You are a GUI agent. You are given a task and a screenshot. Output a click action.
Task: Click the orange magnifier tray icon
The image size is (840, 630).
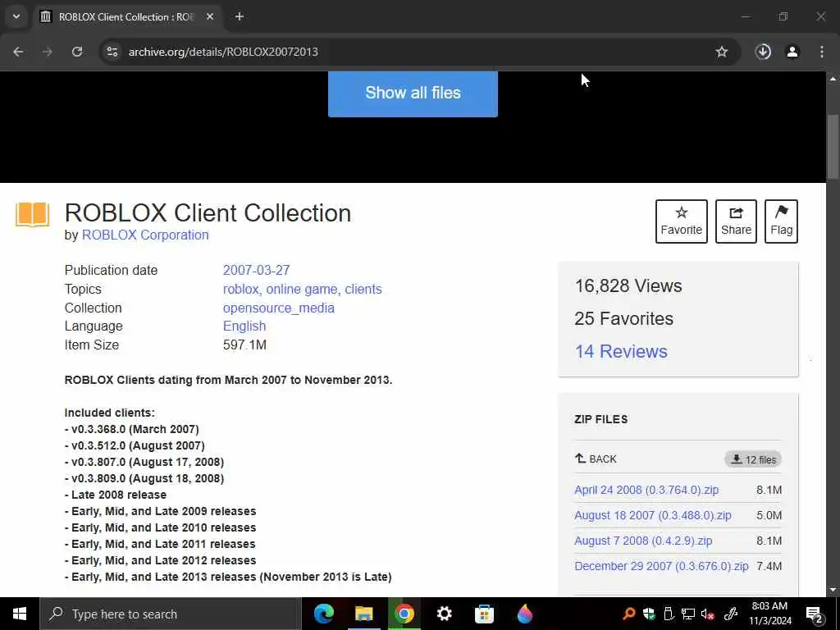(x=629, y=614)
